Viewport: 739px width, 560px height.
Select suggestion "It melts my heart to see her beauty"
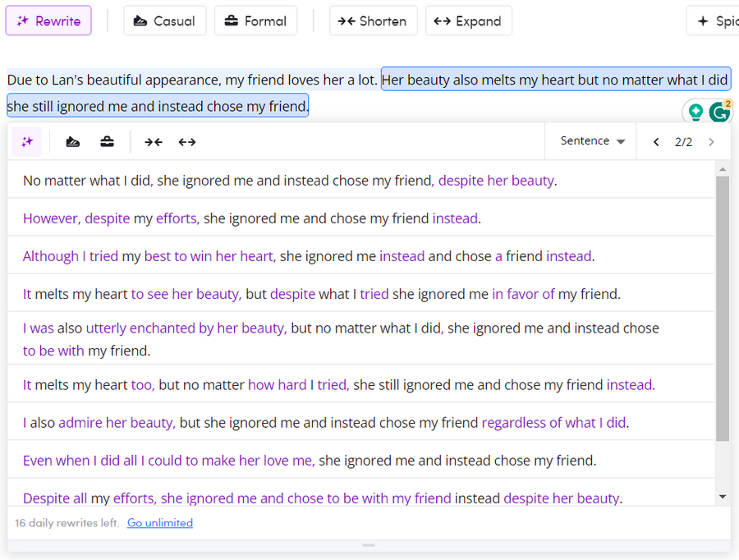point(361,294)
